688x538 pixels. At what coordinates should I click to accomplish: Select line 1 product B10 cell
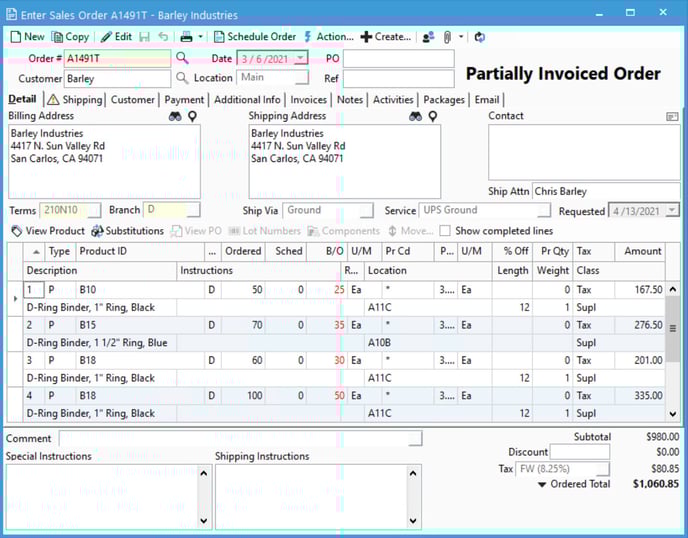coord(140,290)
